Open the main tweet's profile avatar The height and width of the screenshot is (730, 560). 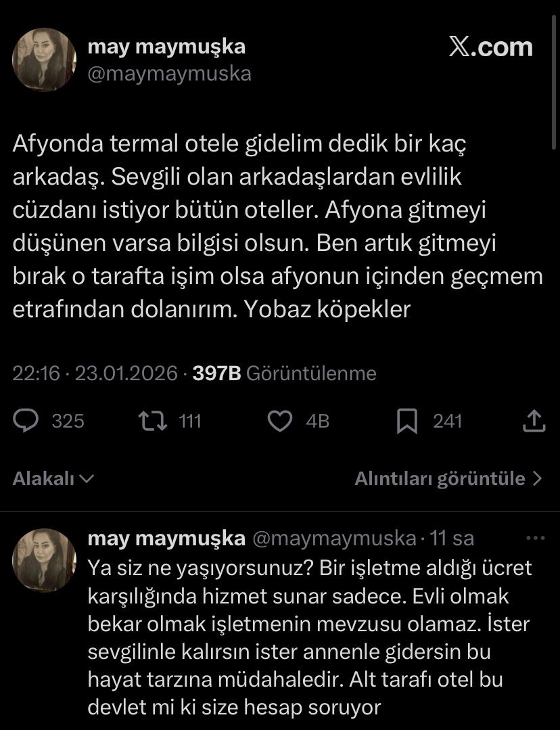(x=45, y=60)
